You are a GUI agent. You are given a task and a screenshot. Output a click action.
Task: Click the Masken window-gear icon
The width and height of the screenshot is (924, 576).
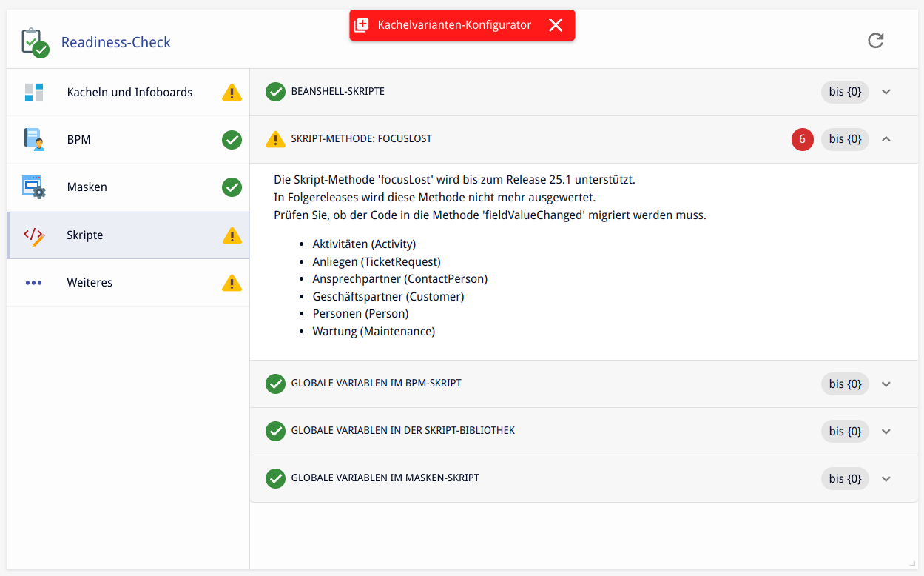[34, 187]
